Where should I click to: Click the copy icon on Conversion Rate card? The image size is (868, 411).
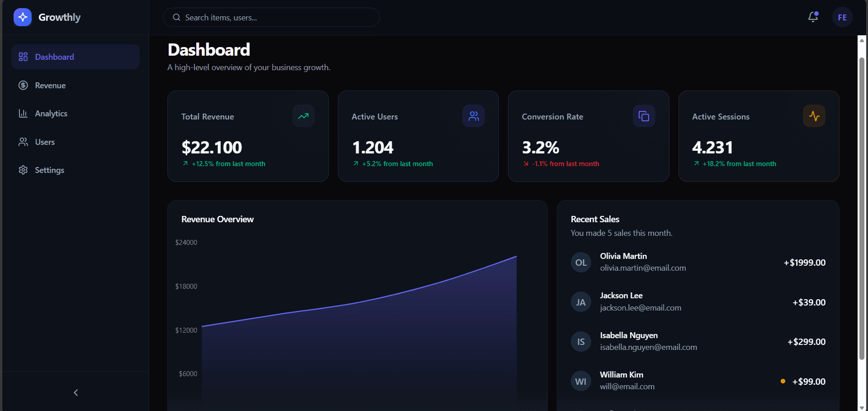coord(644,116)
